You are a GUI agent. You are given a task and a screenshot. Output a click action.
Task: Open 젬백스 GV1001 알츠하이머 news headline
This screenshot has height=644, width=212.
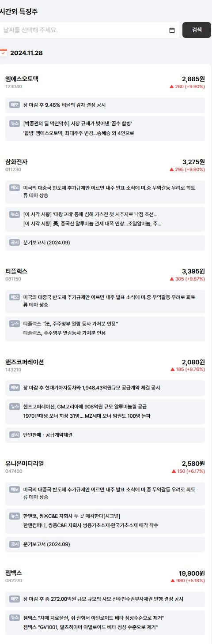coord(91,627)
